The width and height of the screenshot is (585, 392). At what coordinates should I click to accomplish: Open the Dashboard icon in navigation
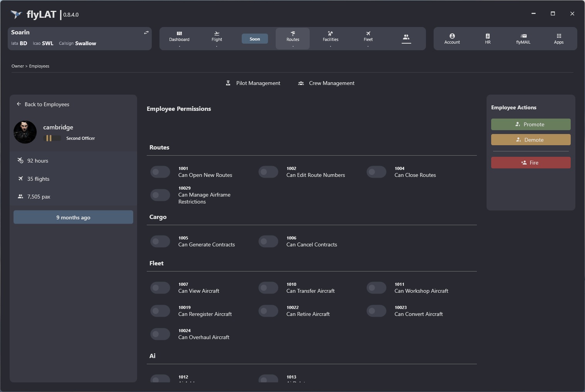tap(179, 34)
